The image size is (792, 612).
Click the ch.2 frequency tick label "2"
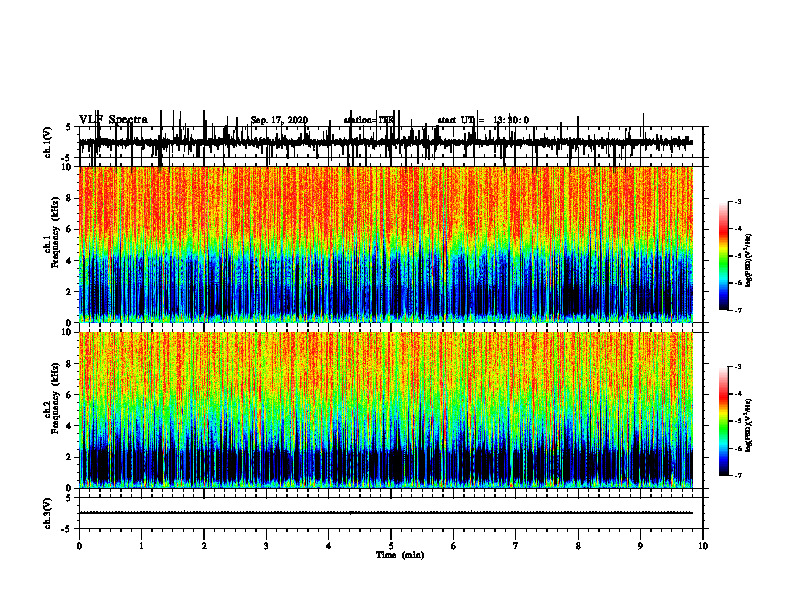coord(69,457)
